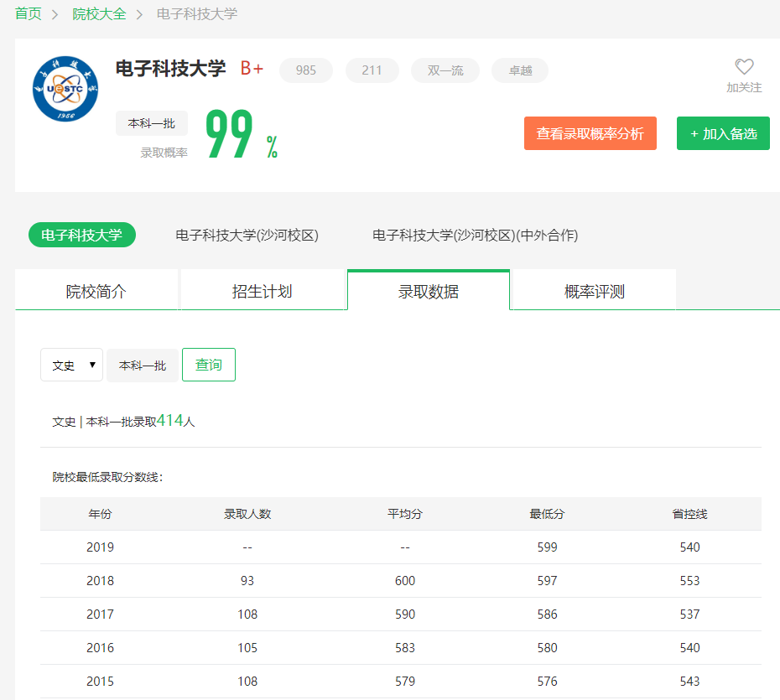
Task: Switch to the 概率评测 tab
Action: click(x=595, y=290)
